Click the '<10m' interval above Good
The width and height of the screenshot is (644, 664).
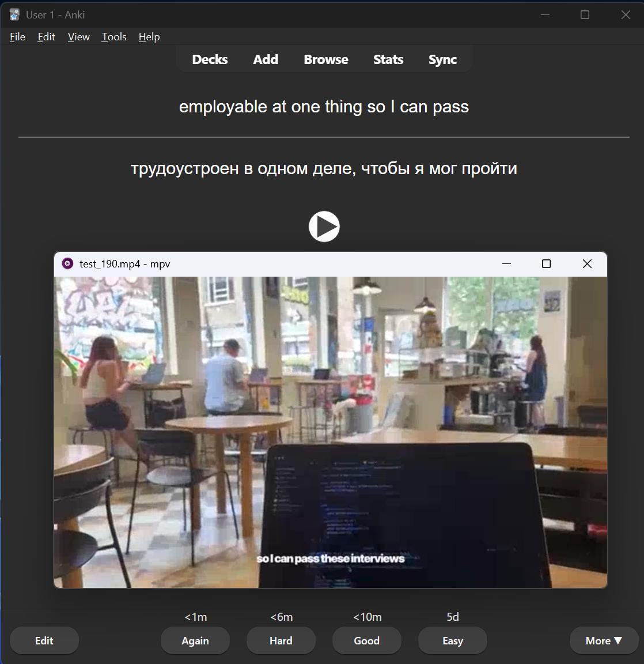(x=368, y=617)
